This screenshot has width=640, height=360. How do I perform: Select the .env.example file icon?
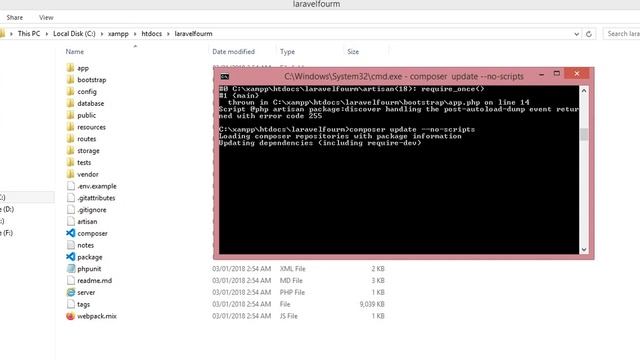tap(71, 186)
